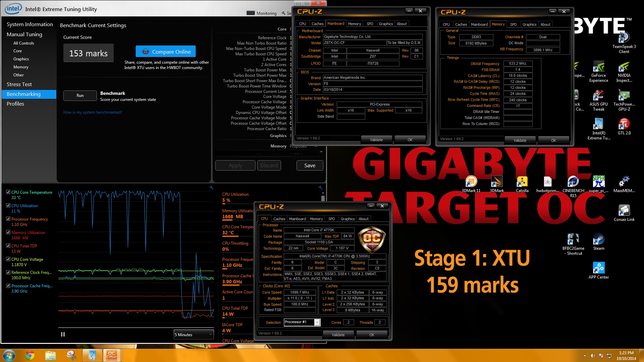Image resolution: width=644 pixels, height=362 pixels.
Task: Toggle the CPU Utilization graph checkbox
Action: (x=8, y=205)
